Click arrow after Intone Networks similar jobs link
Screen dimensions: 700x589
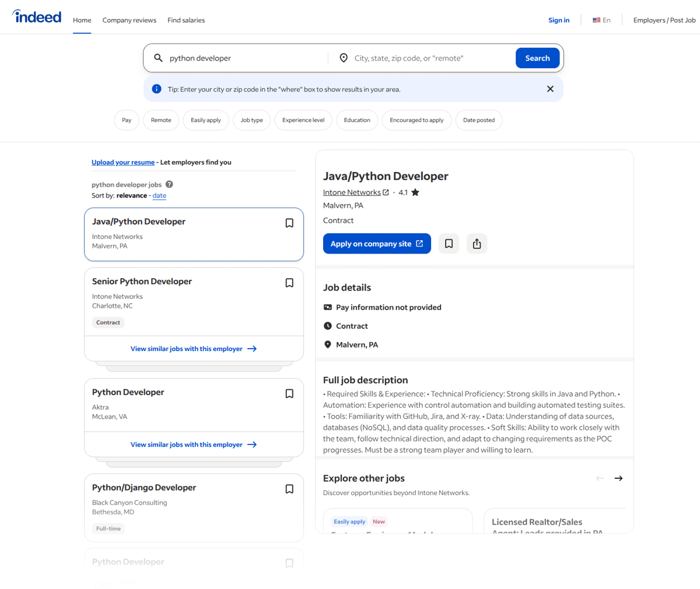[x=252, y=349]
